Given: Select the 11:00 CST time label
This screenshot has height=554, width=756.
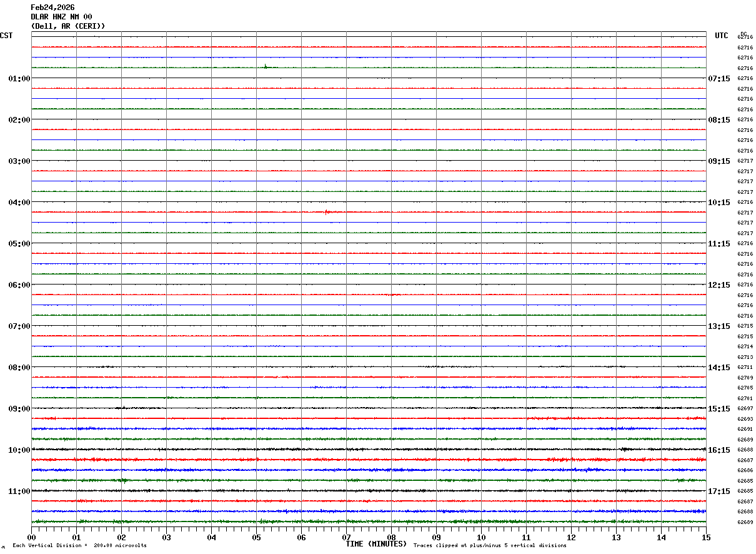Looking at the screenshot, I should point(19,491).
